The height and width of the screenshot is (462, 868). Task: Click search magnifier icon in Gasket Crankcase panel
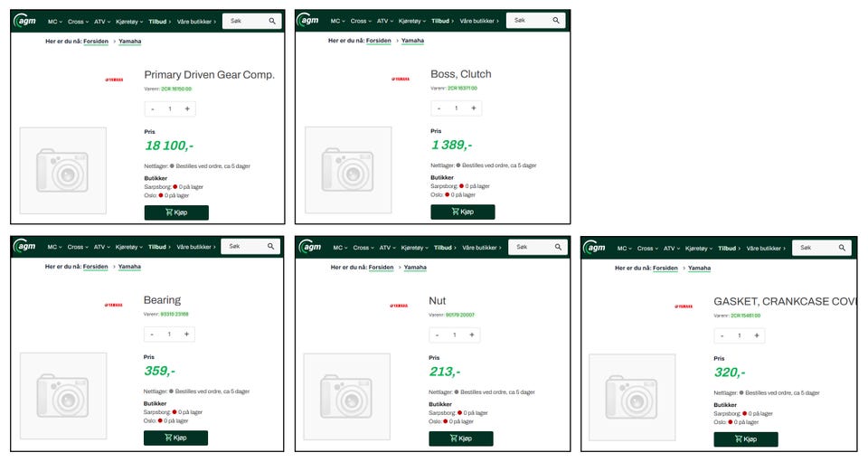pyautogui.click(x=842, y=248)
